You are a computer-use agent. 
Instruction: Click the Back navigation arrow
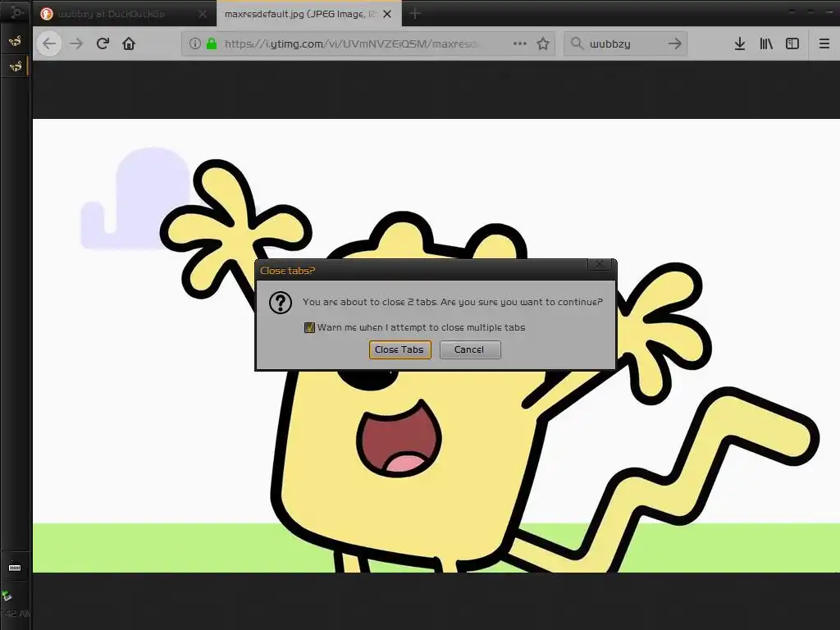[49, 43]
